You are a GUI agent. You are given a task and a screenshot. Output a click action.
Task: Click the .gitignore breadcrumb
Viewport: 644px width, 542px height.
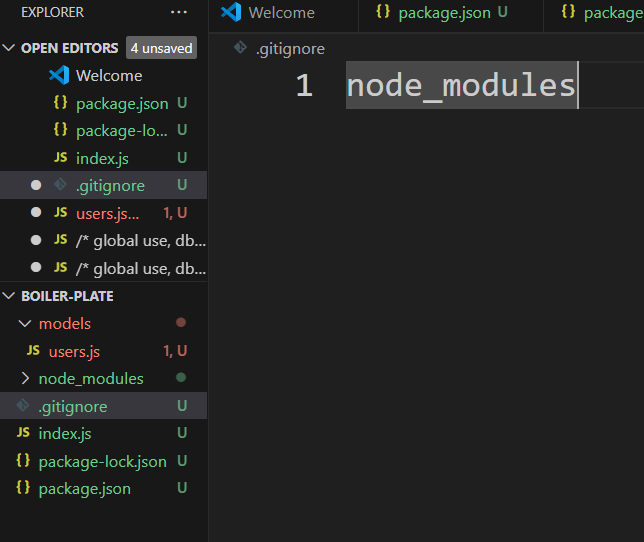pyautogui.click(x=290, y=49)
